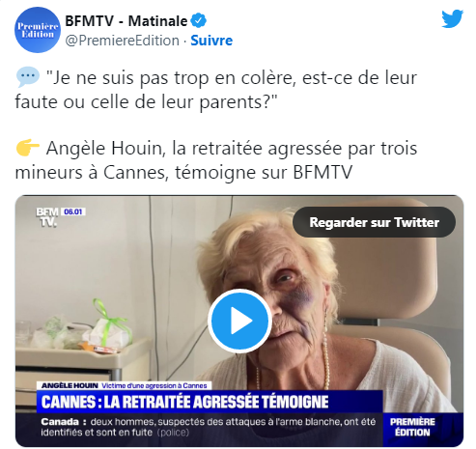
Task: Click the Première Édition badge in video
Action: (x=412, y=427)
